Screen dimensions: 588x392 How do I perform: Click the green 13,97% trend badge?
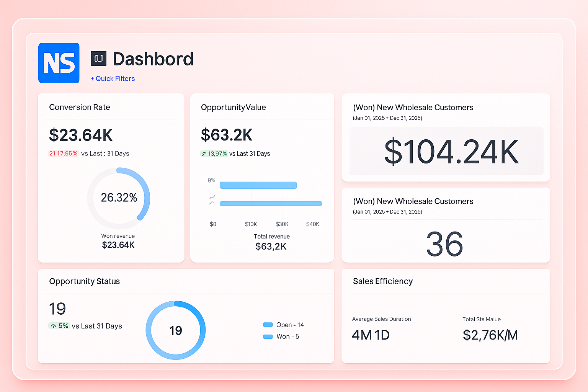click(214, 154)
